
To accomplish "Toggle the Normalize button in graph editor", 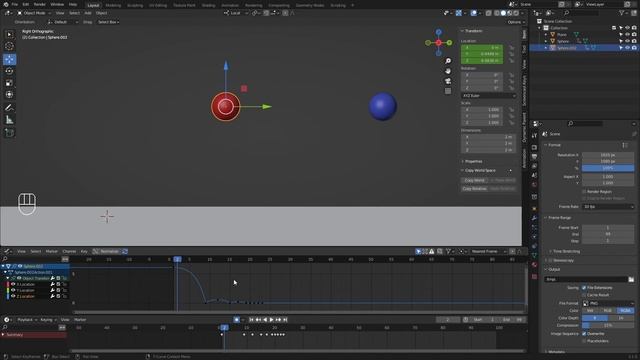I will point(107,251).
